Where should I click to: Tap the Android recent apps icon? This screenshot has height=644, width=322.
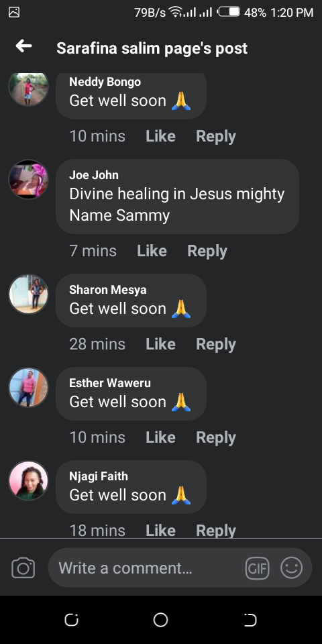coord(72,620)
